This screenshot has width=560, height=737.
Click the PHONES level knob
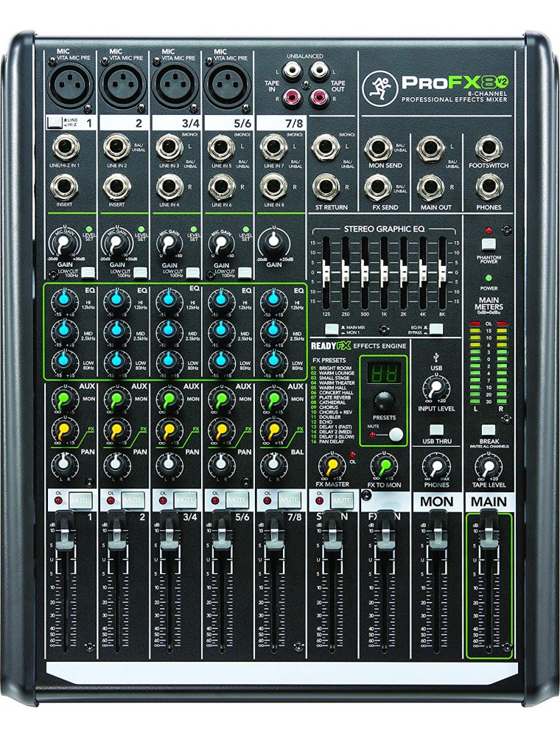(x=436, y=467)
